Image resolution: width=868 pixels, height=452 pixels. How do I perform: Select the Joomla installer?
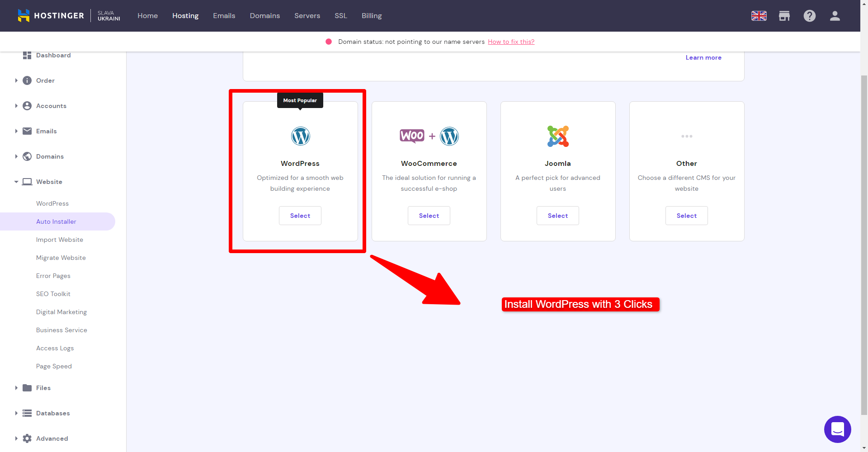(x=558, y=216)
